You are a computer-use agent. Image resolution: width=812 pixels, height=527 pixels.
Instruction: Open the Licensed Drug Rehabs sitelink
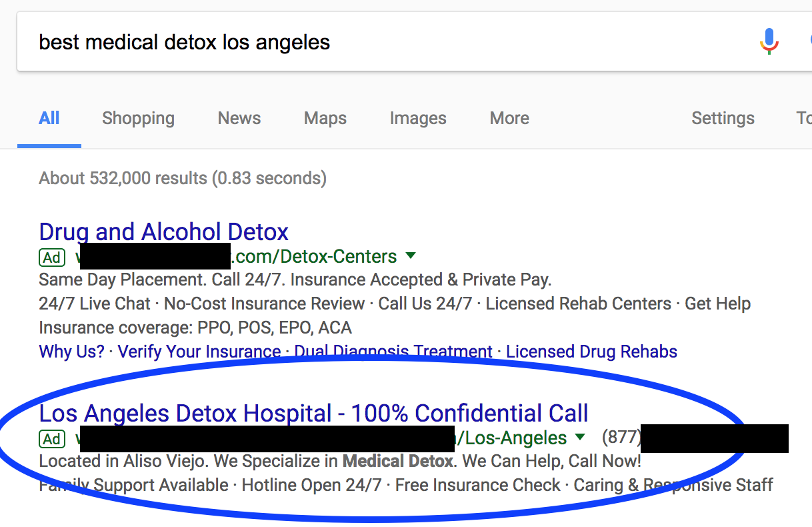[592, 352]
